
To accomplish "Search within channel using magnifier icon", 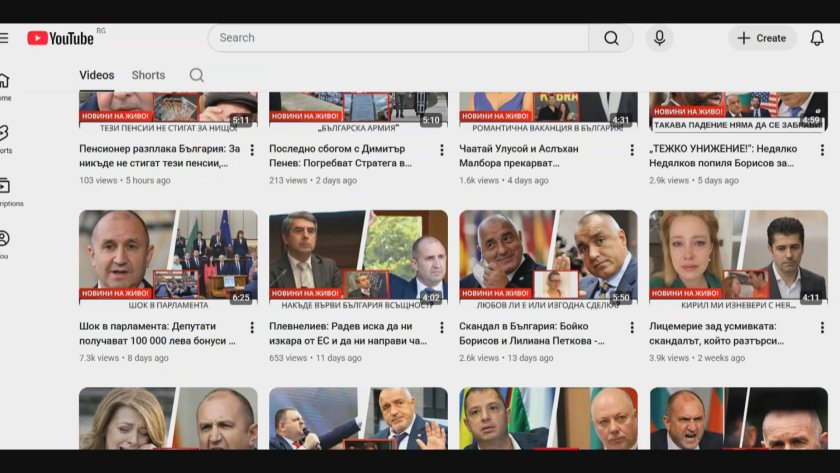I will tap(197, 75).
